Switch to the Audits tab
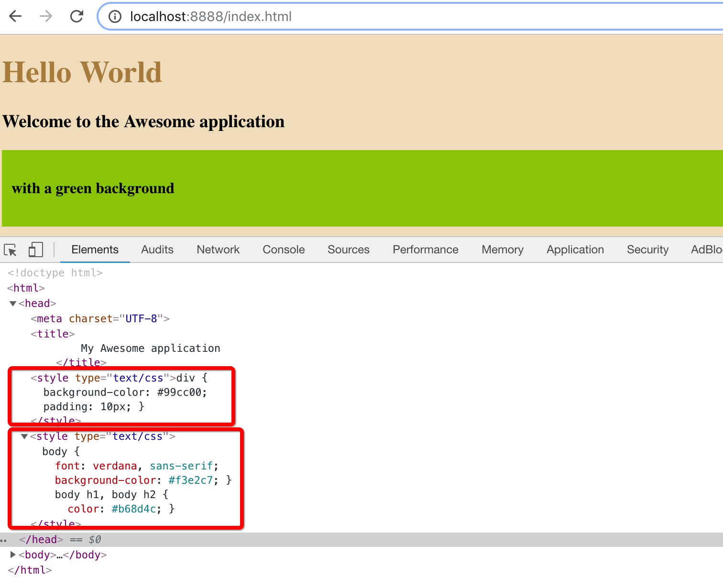 157,250
